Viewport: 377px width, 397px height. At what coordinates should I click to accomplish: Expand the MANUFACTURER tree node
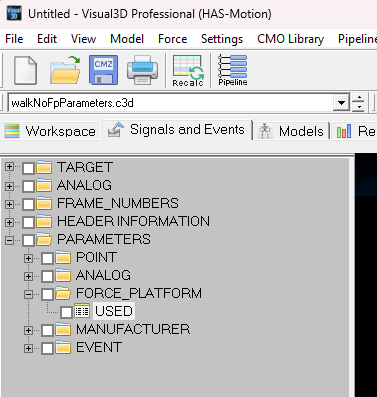click(x=28, y=330)
